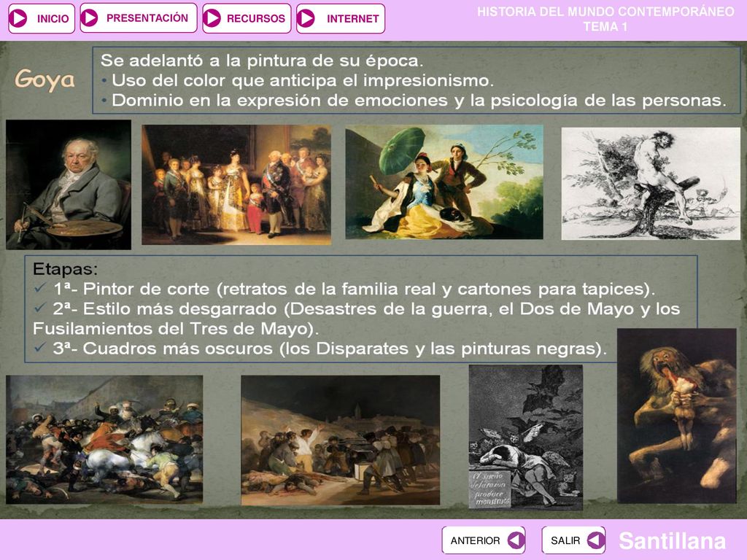Click the 'TEMA 1' label
The width and height of the screenshot is (747, 560).
tap(605, 27)
